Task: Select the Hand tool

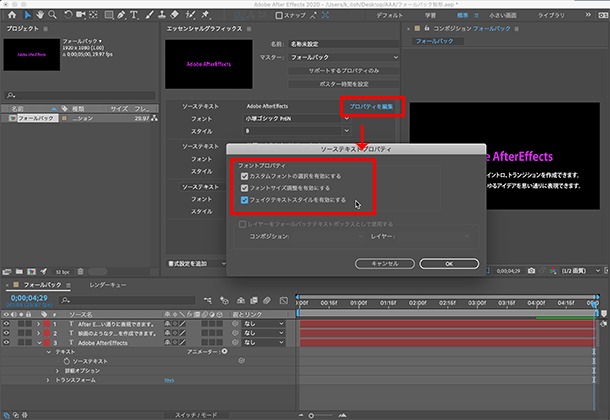Action: pos(40,15)
